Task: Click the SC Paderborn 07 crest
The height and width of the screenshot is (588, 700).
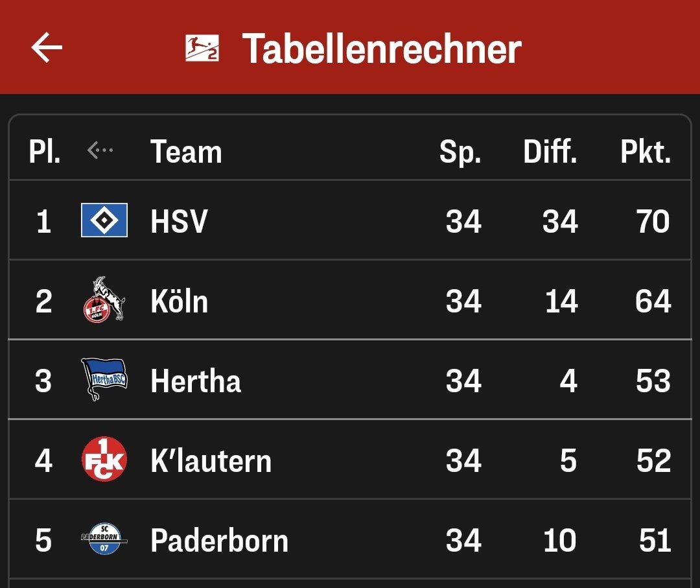Action: (104, 539)
